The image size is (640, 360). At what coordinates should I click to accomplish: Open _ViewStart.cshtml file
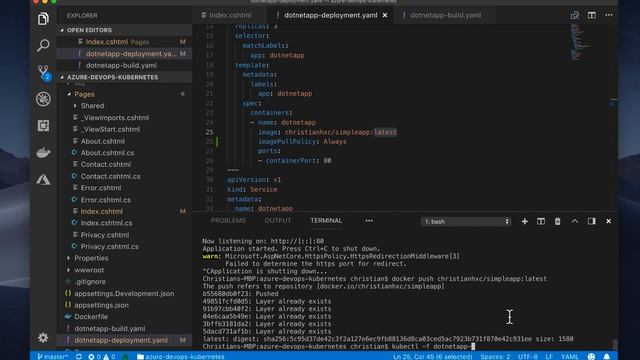pyautogui.click(x=110, y=129)
